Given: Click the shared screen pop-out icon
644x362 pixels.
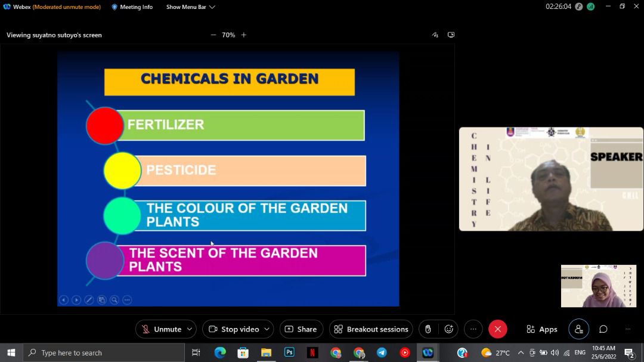Looking at the screenshot, I should [451, 35].
